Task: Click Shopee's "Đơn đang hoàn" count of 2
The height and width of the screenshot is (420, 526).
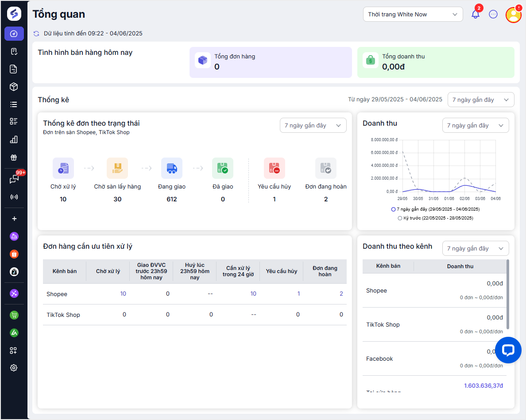Action: [341, 294]
